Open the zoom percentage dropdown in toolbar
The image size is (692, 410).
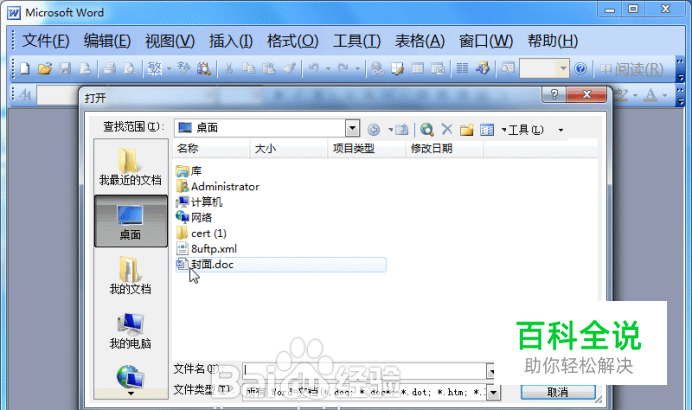tap(563, 68)
